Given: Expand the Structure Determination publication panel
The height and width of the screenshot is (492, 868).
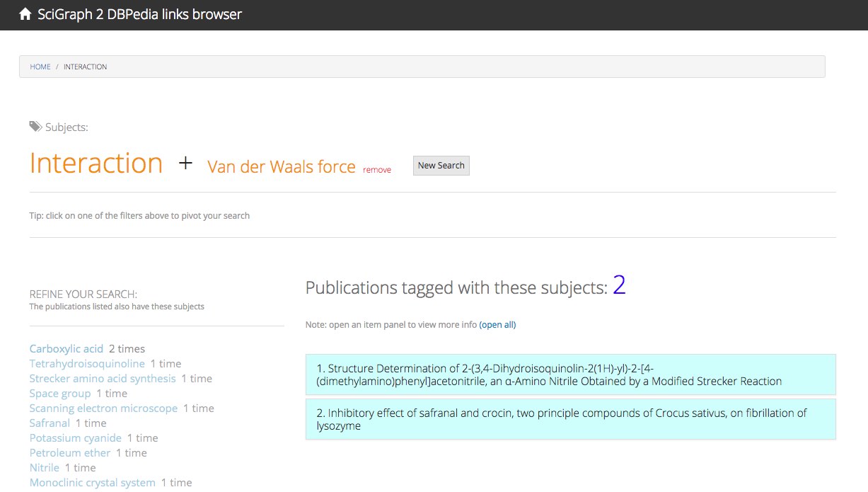Looking at the screenshot, I should (x=571, y=374).
